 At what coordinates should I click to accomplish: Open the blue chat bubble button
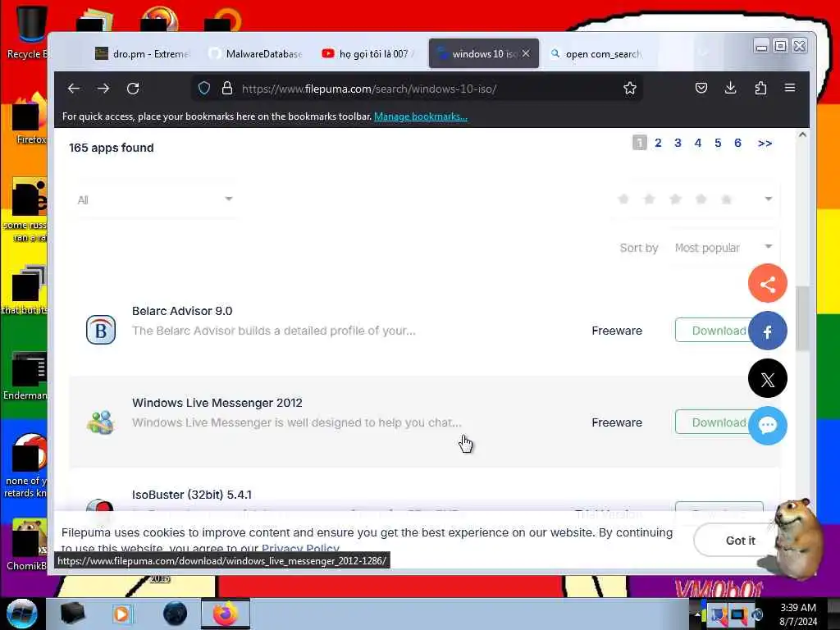[x=767, y=426]
